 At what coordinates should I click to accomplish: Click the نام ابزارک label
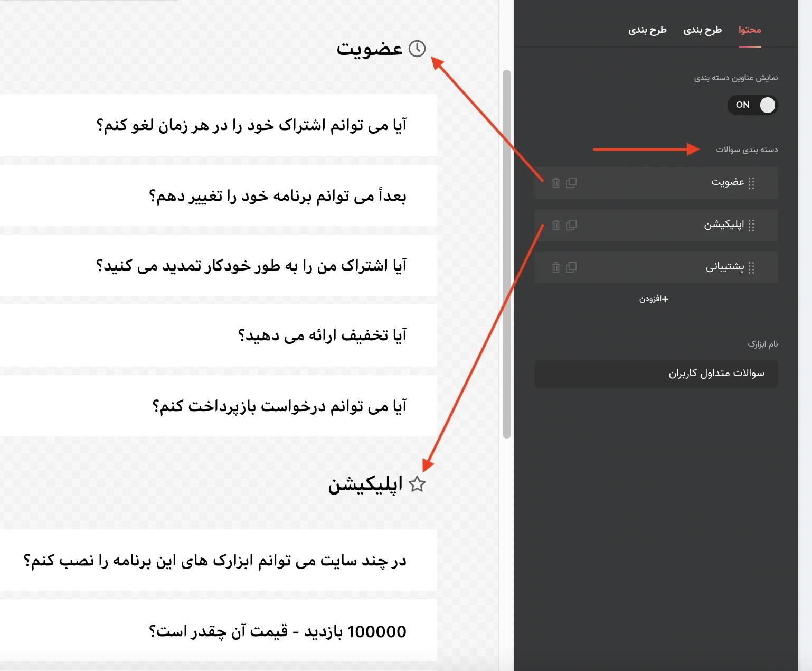[x=763, y=344]
